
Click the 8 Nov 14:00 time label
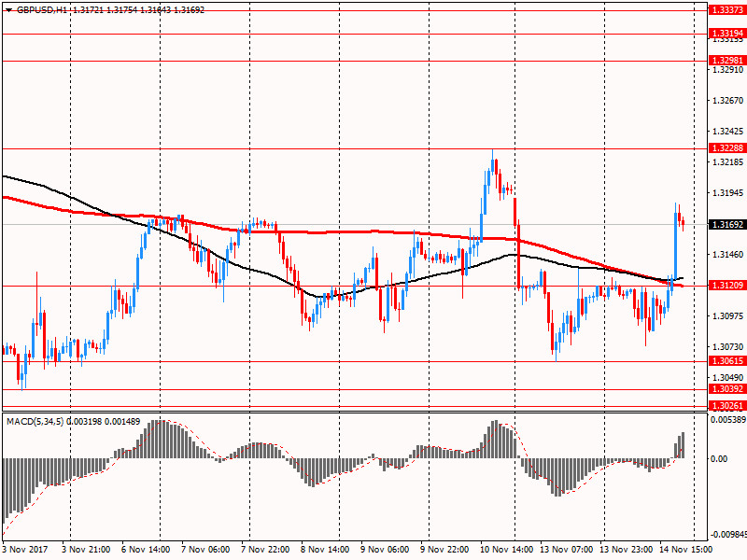325,550
